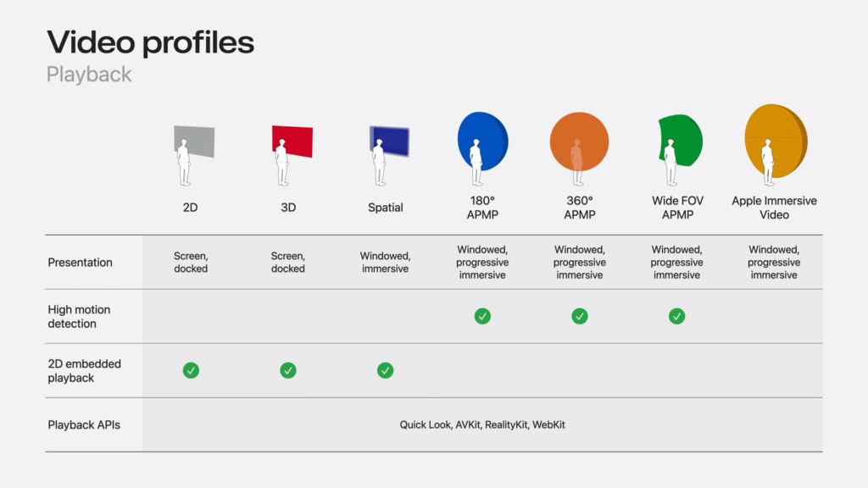Click 2D embedded playback checkmark for 2D
The height and width of the screenshot is (488, 868).
coord(191,370)
